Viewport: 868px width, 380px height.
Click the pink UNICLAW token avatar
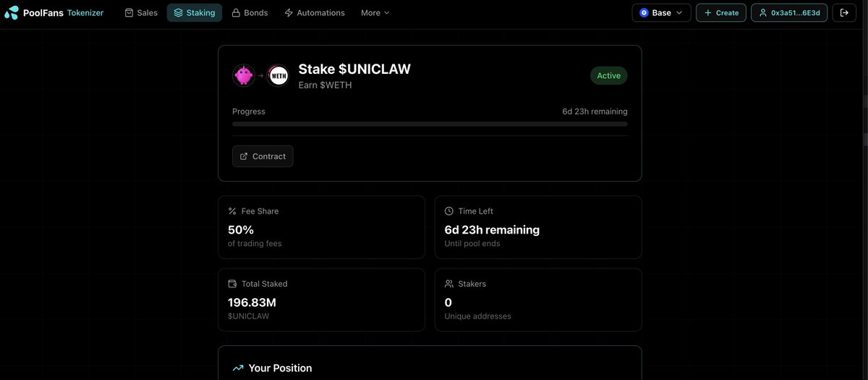(x=244, y=75)
